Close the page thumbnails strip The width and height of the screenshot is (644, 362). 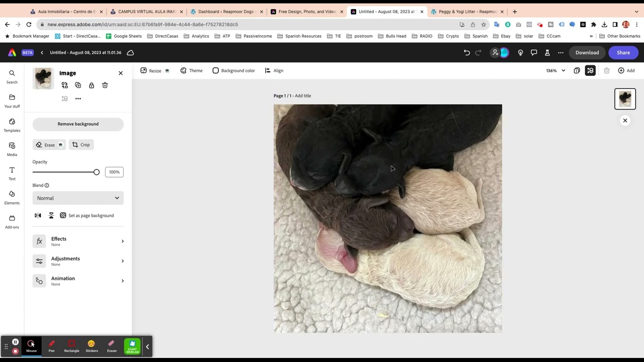[x=625, y=120]
